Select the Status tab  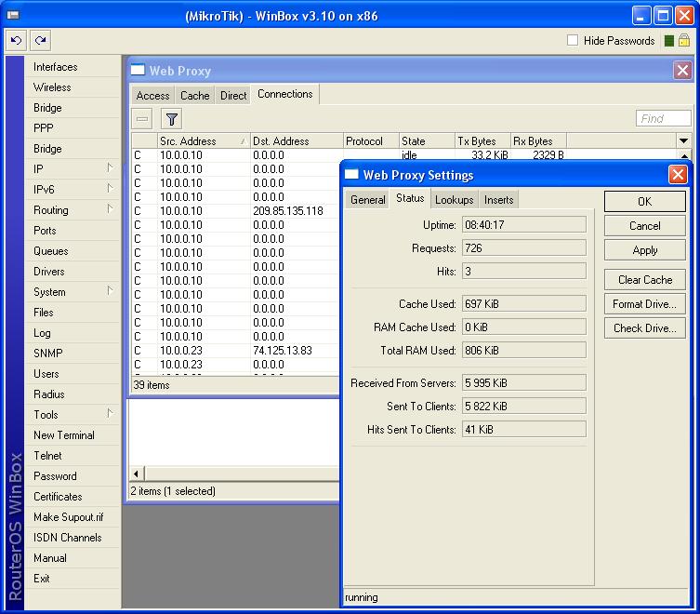[x=410, y=198]
